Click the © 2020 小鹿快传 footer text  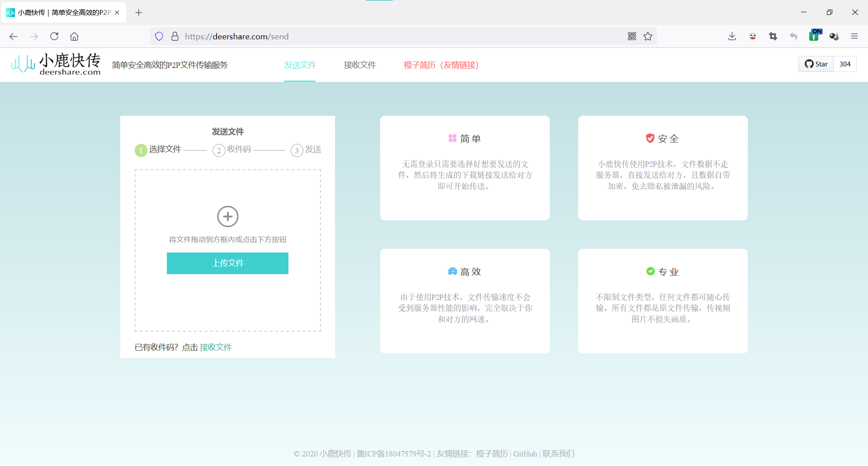[x=322, y=454]
